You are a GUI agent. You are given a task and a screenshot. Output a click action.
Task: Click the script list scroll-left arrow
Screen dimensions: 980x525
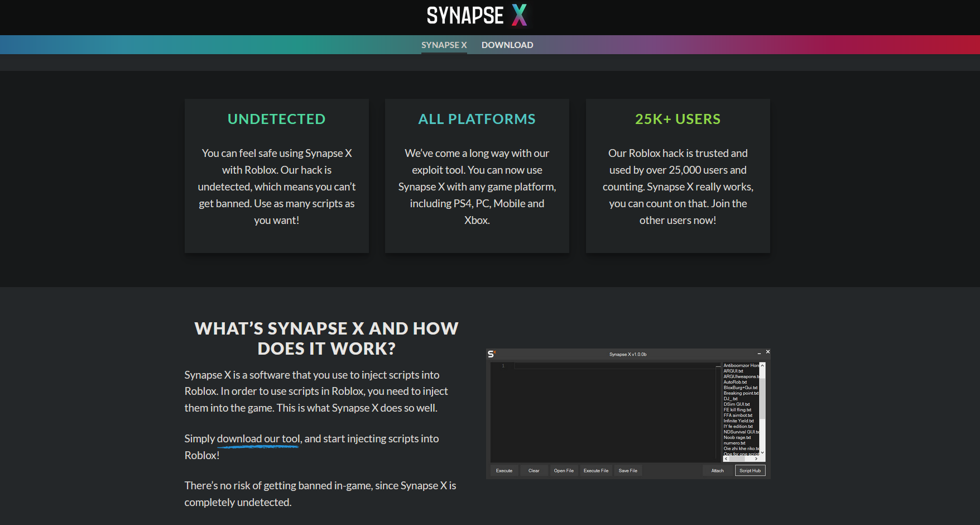click(x=726, y=459)
